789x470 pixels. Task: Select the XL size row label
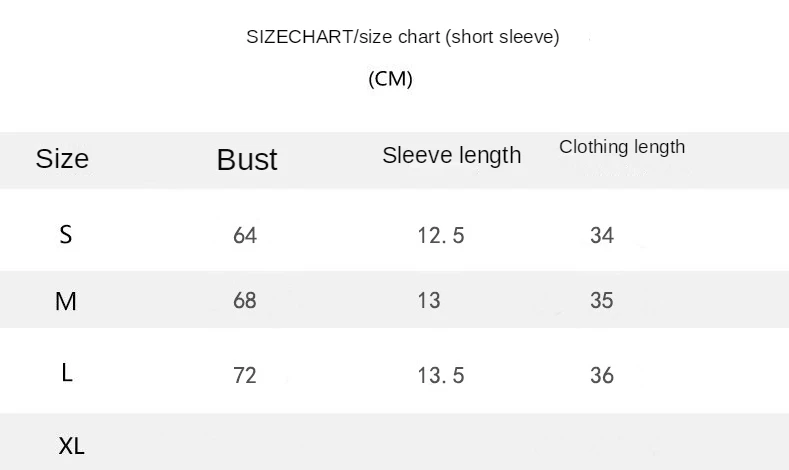71,446
